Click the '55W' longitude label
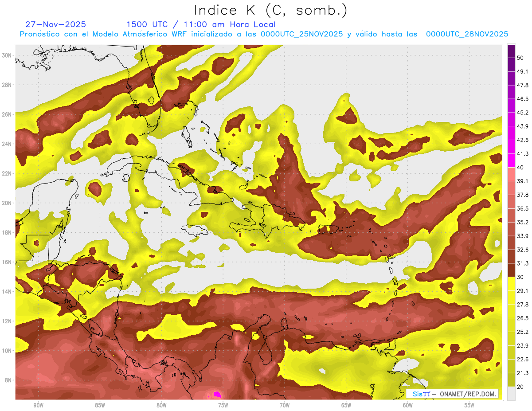 pos(469,405)
